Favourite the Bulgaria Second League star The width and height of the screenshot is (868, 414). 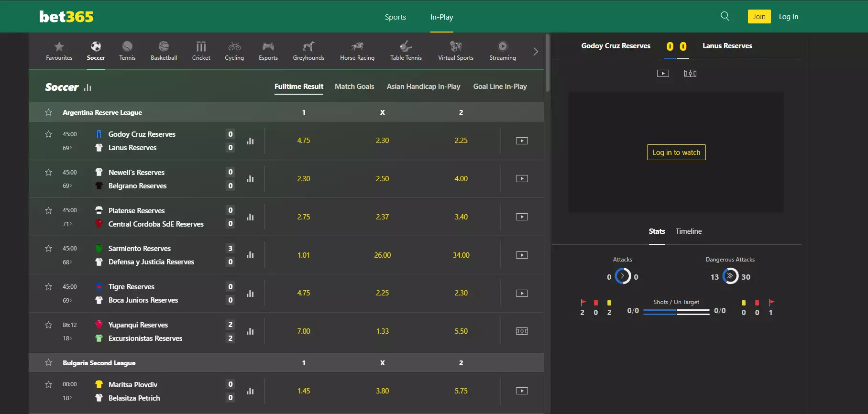[48, 362]
